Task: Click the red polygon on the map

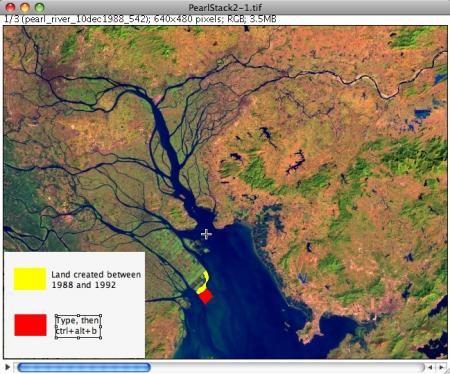Action: (206, 296)
